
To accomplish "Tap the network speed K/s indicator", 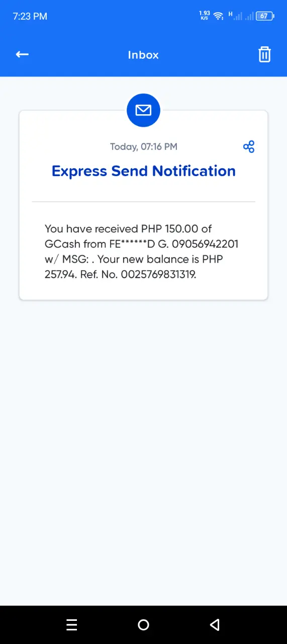I will pos(205,16).
